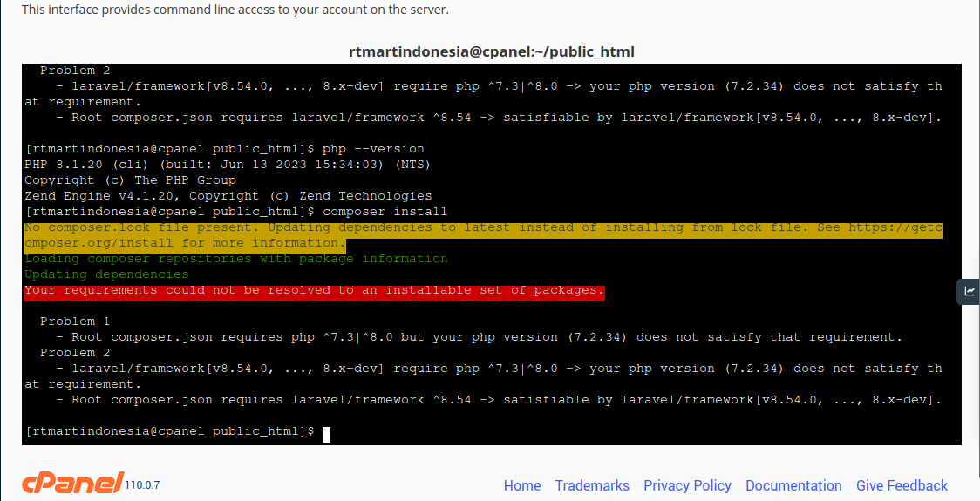
Task: Open the Documentation link
Action: click(793, 485)
